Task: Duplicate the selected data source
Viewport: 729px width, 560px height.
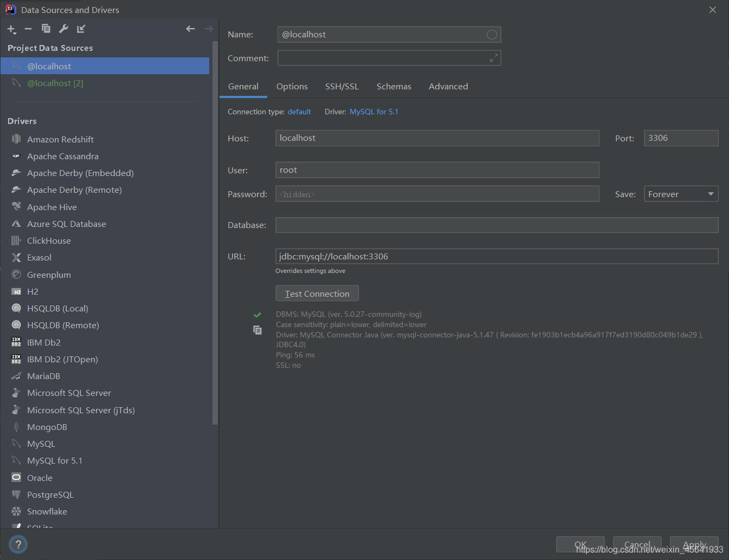Action: pos(46,29)
